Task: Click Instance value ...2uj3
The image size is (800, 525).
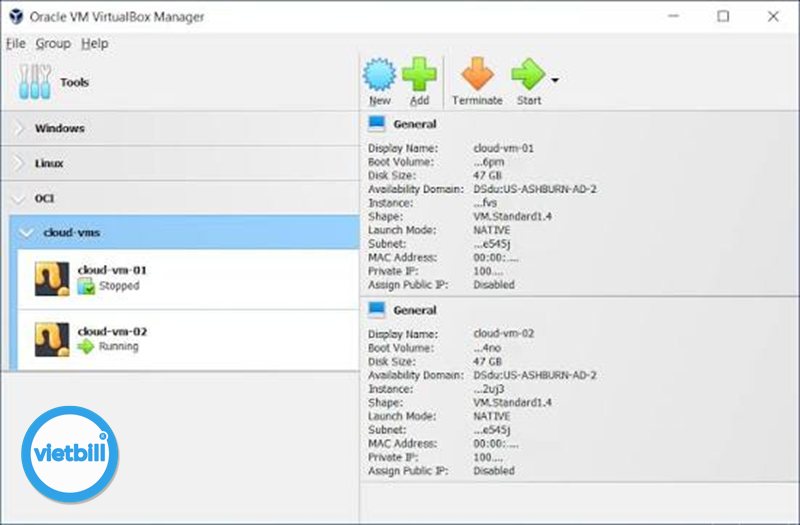Action: point(489,389)
